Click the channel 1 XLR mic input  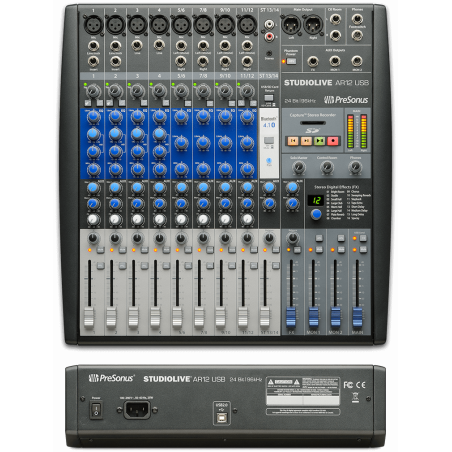click(x=93, y=25)
